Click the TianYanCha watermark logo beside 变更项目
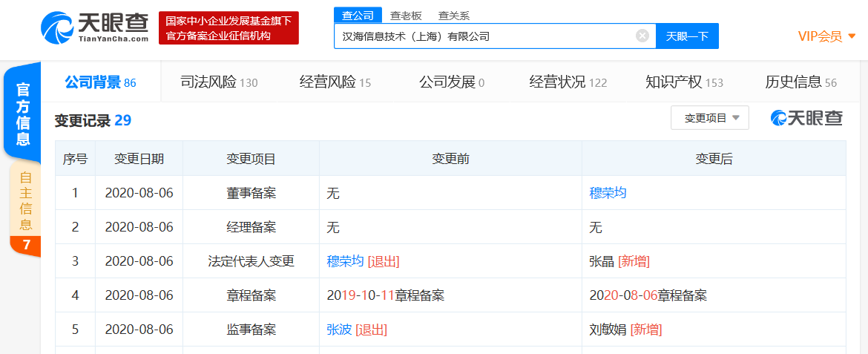 click(806, 118)
